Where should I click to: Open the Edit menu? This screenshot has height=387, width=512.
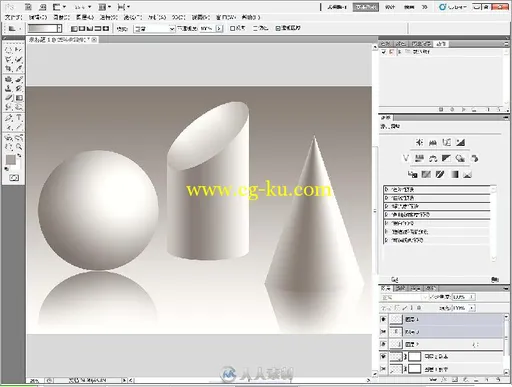tap(38, 17)
